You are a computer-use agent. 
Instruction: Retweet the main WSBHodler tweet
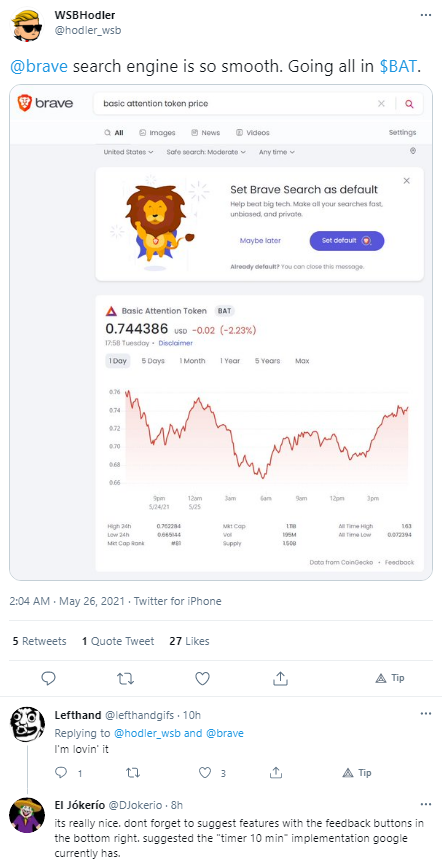point(127,678)
